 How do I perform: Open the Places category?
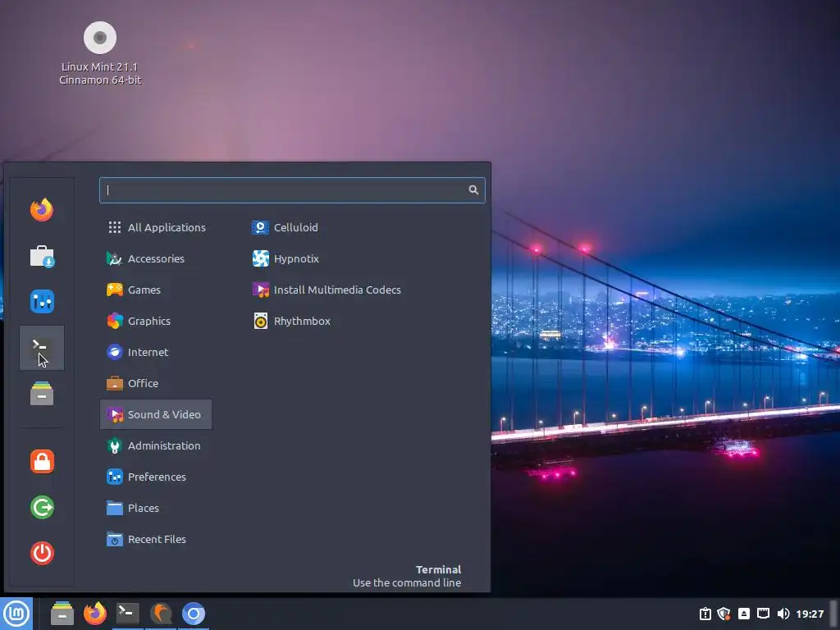coord(156,508)
